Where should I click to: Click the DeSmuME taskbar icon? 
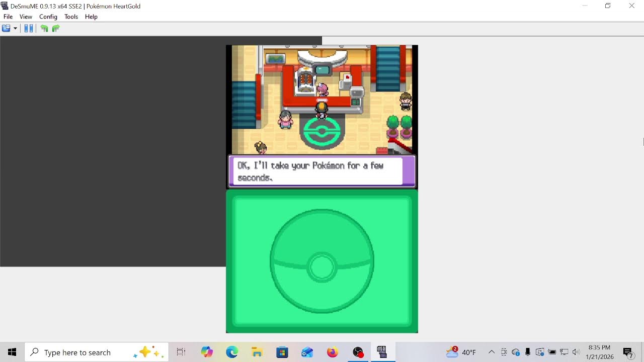[382, 352]
